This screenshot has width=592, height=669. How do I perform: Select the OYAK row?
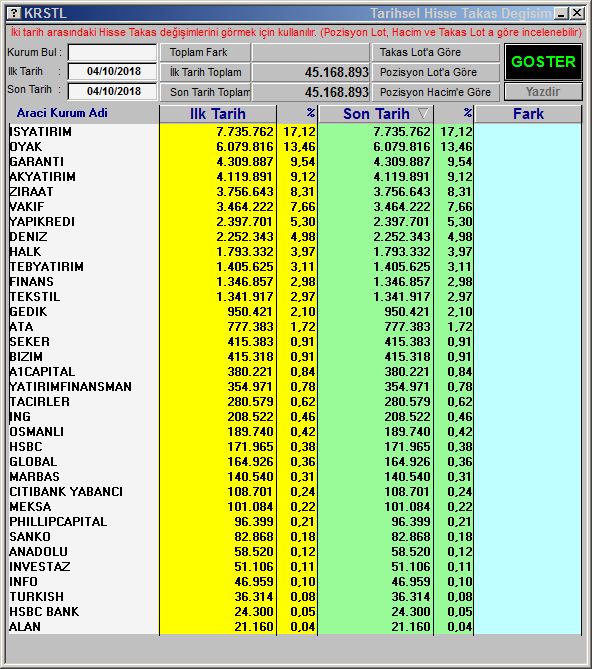click(295, 147)
